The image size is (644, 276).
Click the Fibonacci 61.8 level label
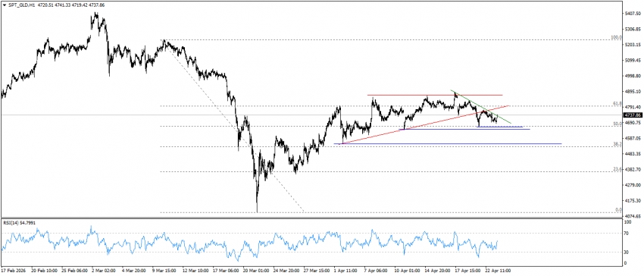pos(617,104)
